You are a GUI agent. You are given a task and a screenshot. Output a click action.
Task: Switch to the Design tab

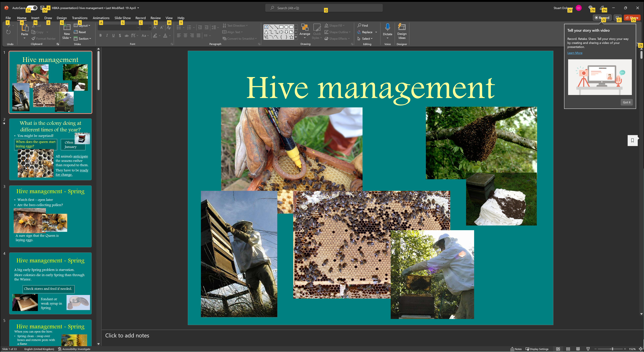point(62,18)
